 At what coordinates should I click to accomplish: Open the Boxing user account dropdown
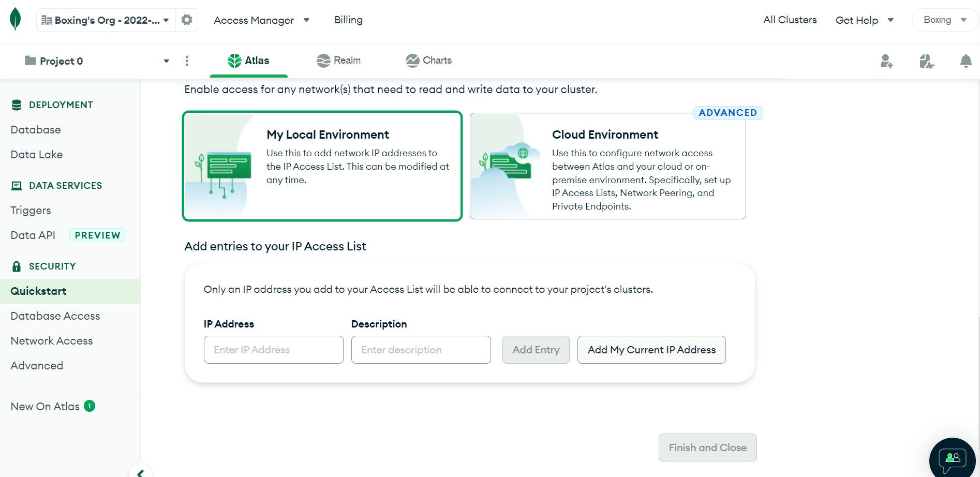(x=945, y=20)
